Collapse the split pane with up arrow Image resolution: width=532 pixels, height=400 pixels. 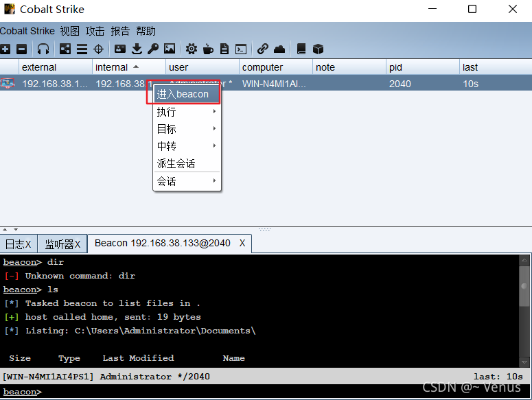click(5, 229)
